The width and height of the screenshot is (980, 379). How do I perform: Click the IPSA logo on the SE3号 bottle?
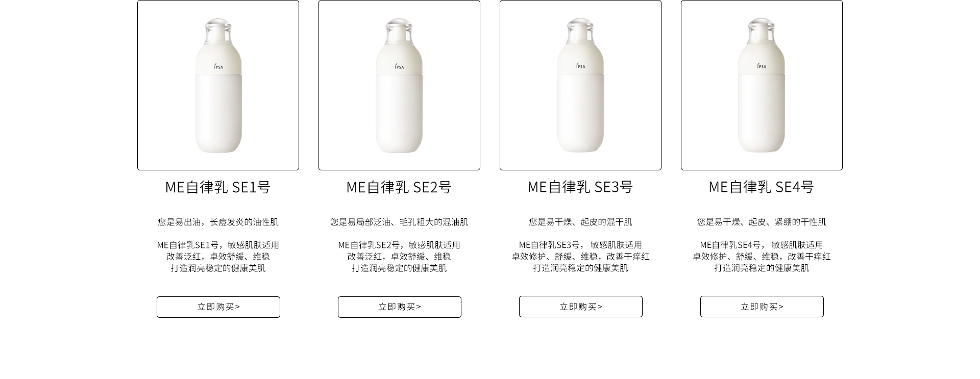click(581, 66)
